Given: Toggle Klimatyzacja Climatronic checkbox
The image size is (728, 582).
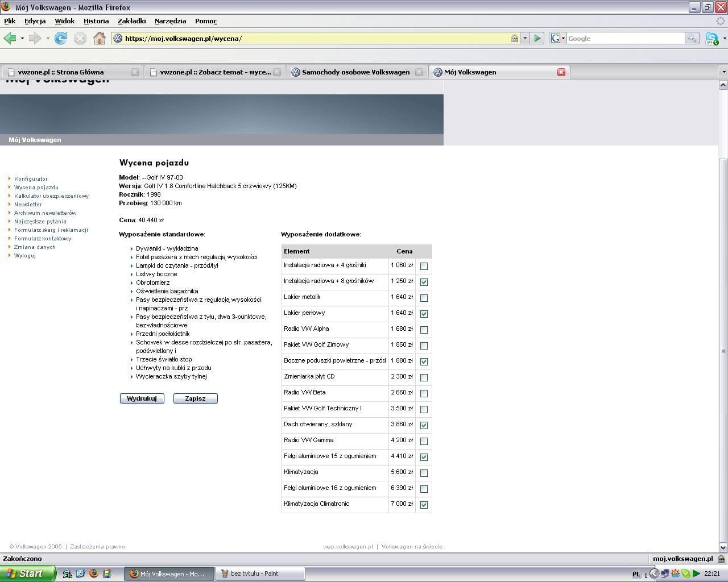Looking at the screenshot, I should click(x=424, y=505).
